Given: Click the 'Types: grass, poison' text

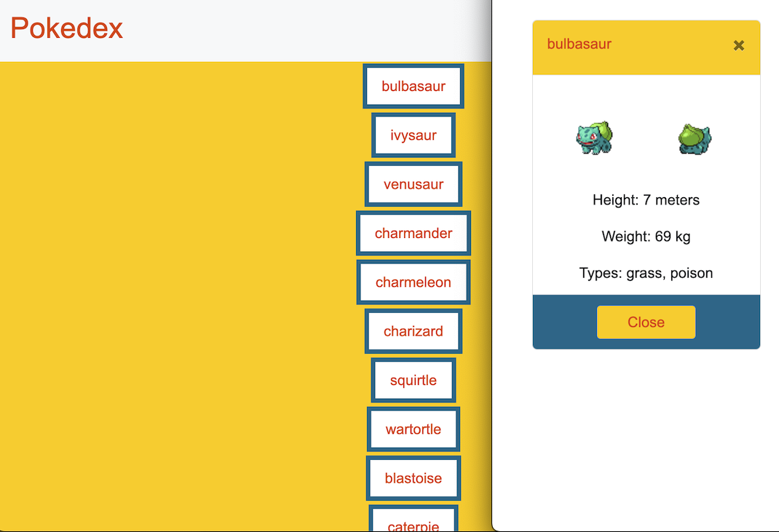Looking at the screenshot, I should coord(646,273).
